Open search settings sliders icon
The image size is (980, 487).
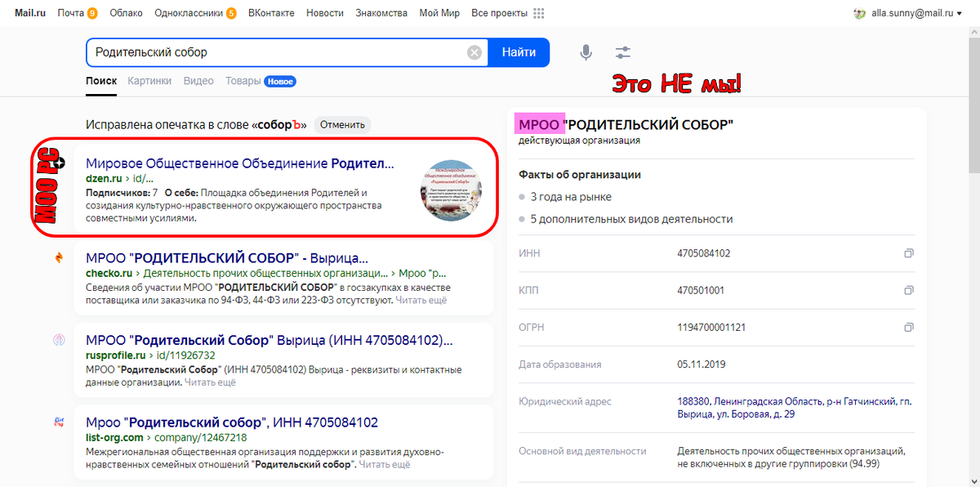tap(623, 52)
